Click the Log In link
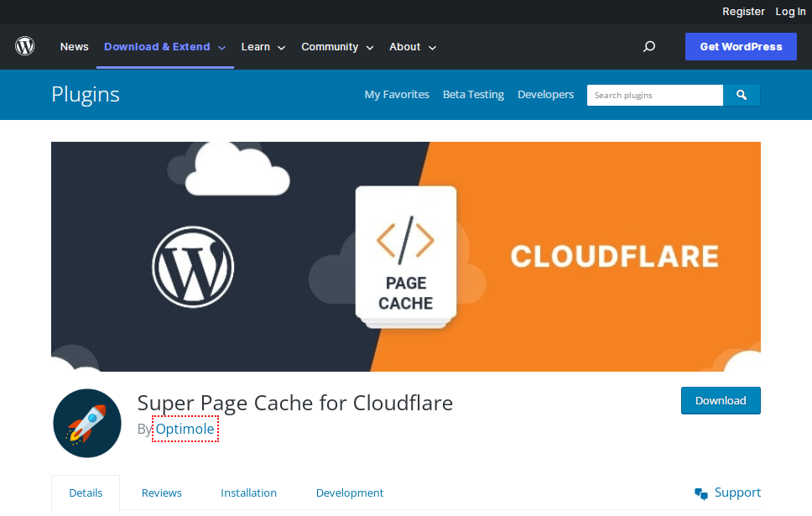Viewport: 812px width, 516px height. [790, 12]
